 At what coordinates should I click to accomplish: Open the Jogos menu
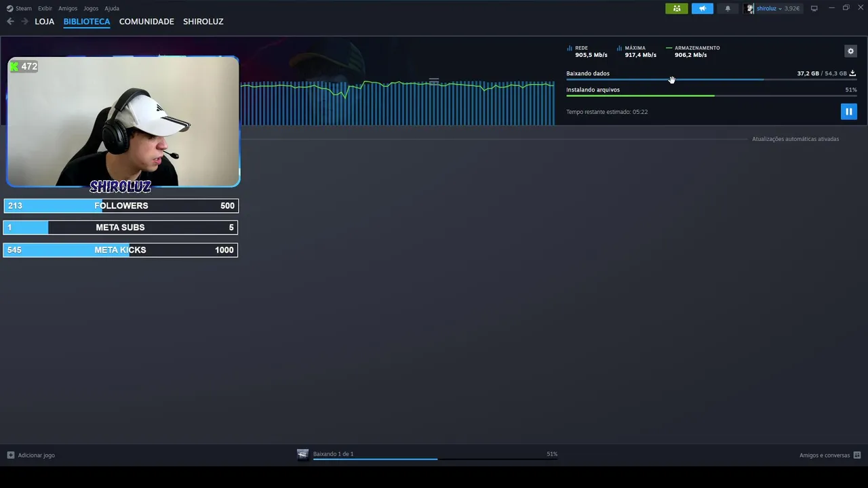[x=91, y=8]
